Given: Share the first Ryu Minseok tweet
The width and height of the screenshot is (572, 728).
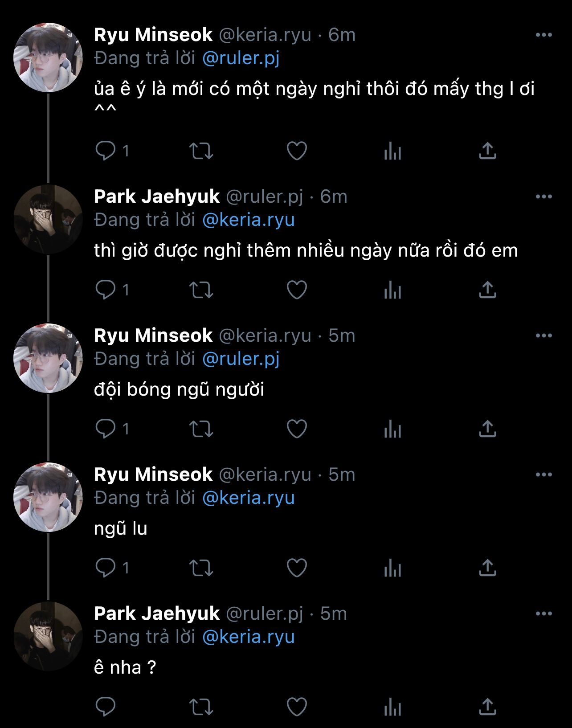Looking at the screenshot, I should [x=487, y=151].
